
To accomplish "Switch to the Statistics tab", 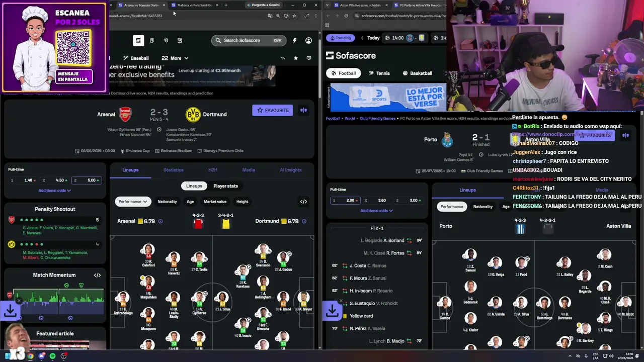I will click(x=174, y=170).
